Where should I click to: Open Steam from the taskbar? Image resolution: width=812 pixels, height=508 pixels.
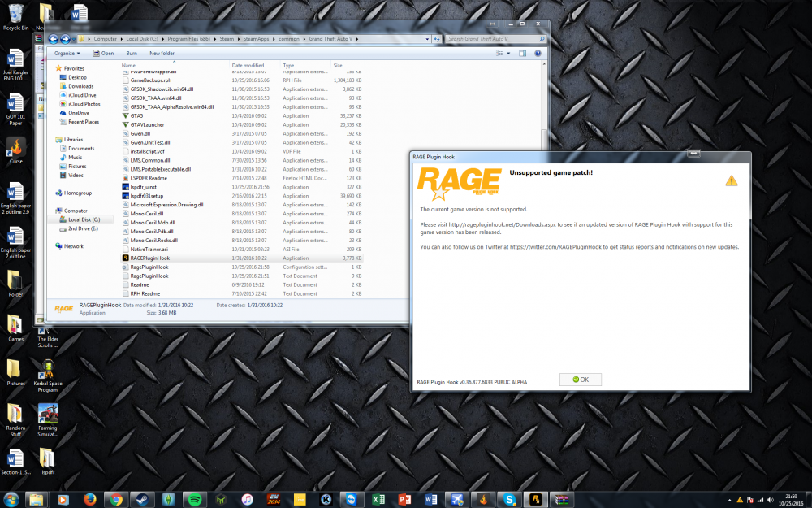pos(142,500)
